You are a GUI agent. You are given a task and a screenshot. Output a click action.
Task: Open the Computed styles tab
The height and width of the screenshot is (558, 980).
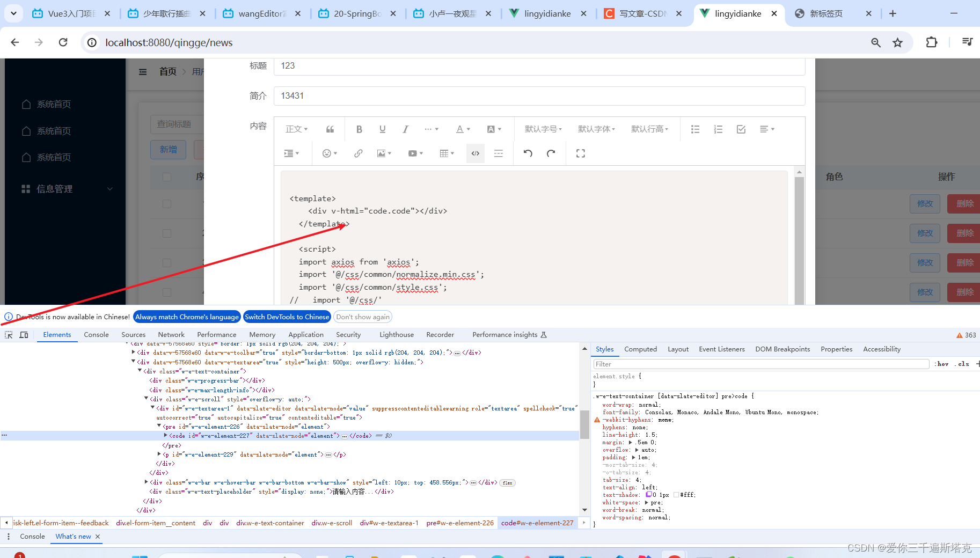(640, 349)
